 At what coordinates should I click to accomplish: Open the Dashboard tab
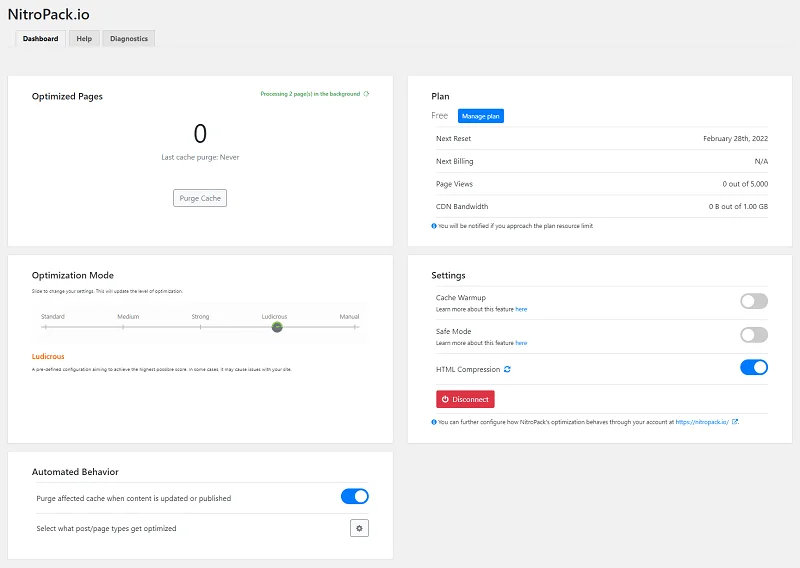pyautogui.click(x=40, y=39)
